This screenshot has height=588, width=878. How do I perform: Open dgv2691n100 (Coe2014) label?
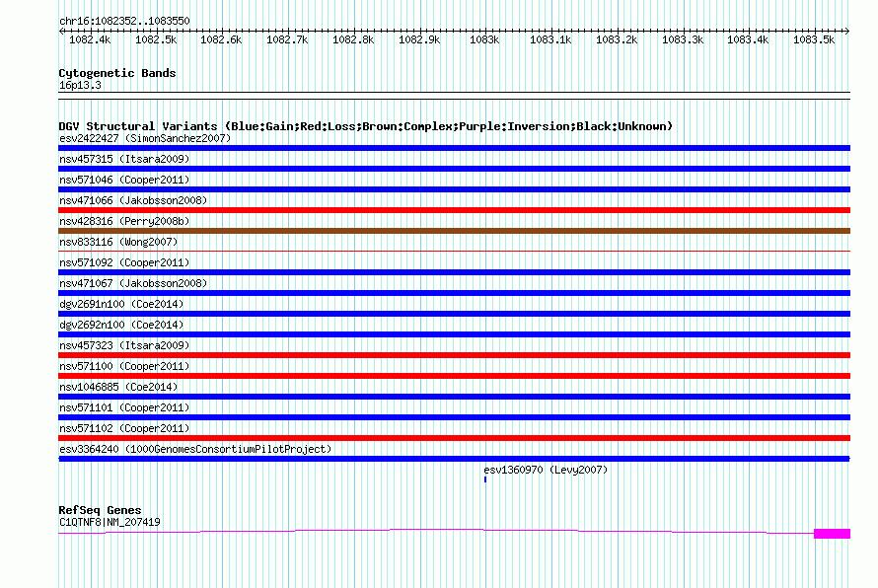[121, 304]
